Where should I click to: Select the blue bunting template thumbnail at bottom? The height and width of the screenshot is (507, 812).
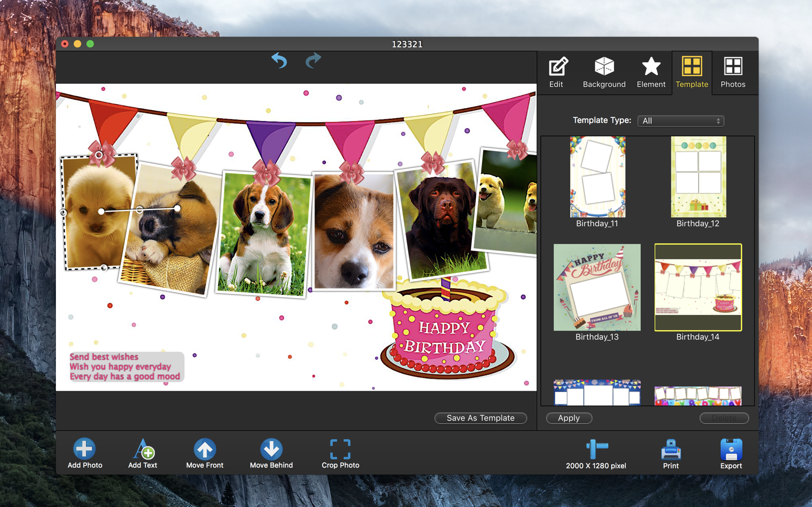click(x=597, y=392)
